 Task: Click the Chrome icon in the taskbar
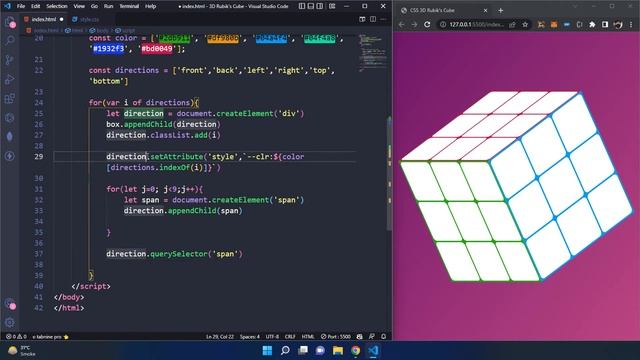point(356,350)
